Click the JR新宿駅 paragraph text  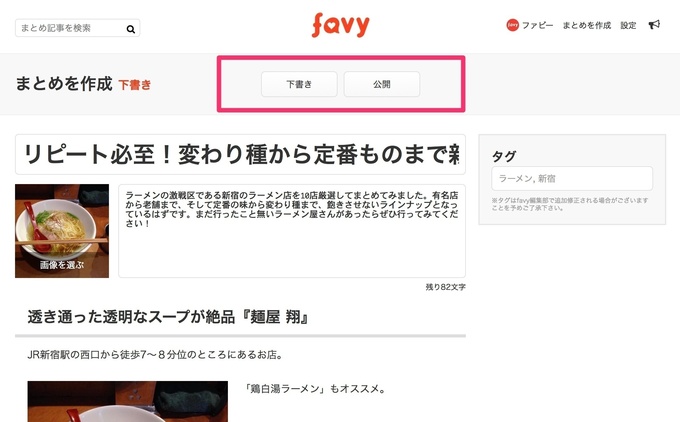(x=155, y=355)
